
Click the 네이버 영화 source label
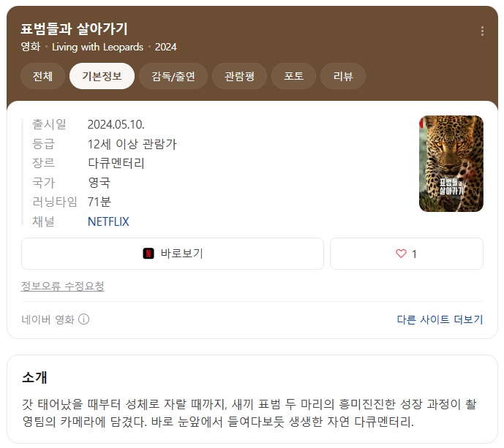coord(48,319)
